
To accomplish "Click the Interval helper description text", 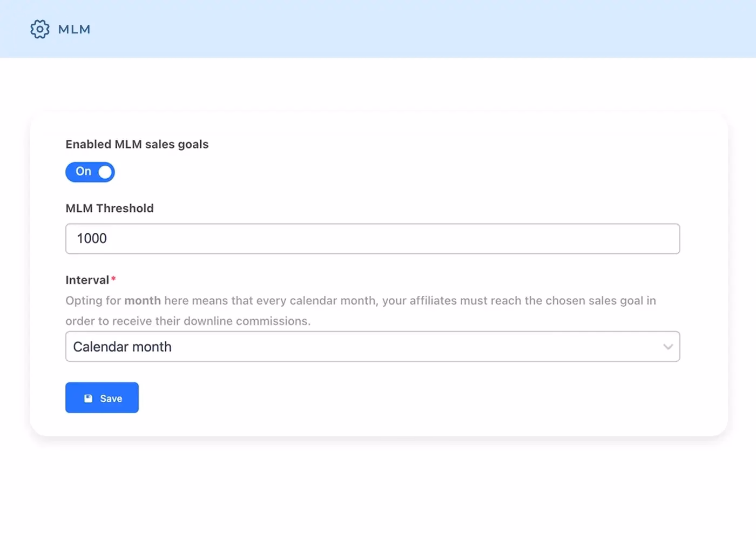I will tap(360, 310).
